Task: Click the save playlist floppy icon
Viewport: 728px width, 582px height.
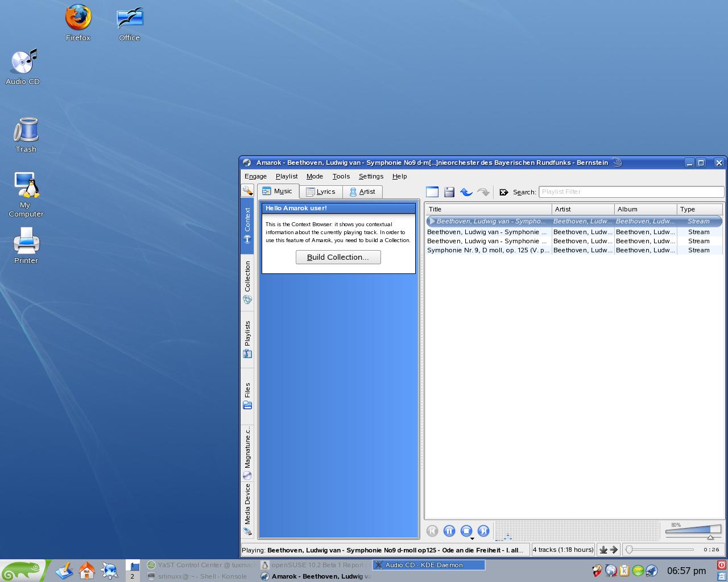Action: coord(449,192)
